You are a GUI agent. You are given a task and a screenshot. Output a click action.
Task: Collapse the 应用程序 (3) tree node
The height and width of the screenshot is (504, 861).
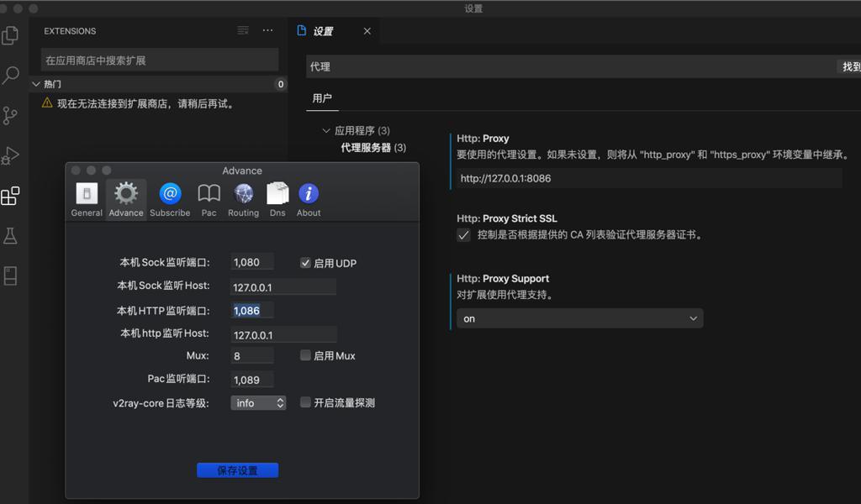pyautogui.click(x=326, y=130)
